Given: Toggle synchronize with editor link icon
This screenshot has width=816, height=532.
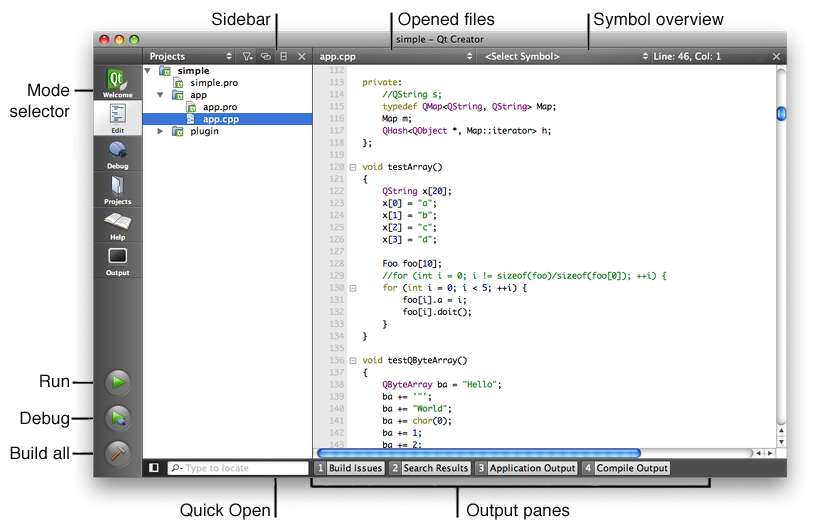Looking at the screenshot, I should pyautogui.click(x=266, y=56).
